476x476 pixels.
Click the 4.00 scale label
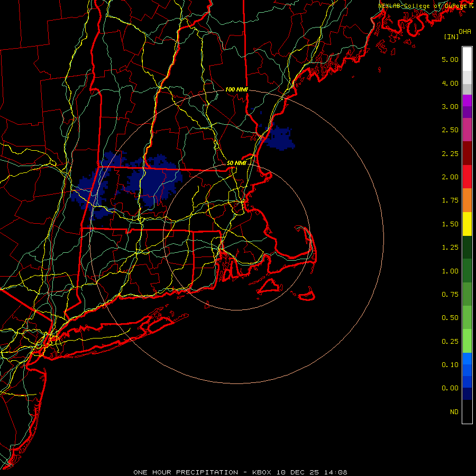(450, 83)
